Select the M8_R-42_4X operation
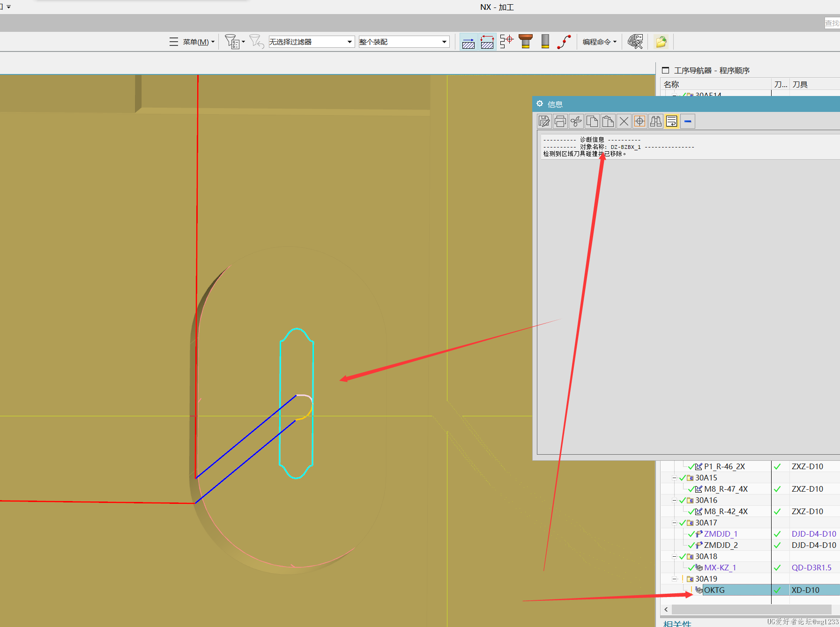840x627 pixels. [726, 511]
